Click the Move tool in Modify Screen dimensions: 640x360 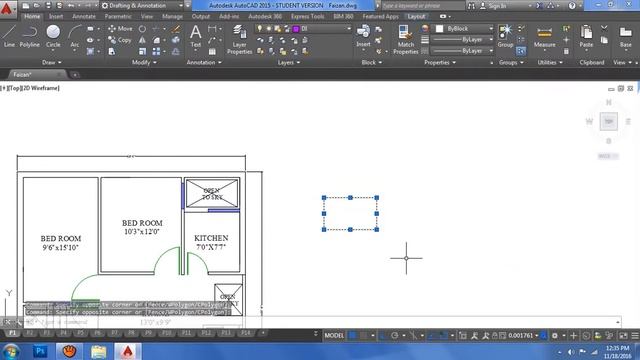coord(120,29)
